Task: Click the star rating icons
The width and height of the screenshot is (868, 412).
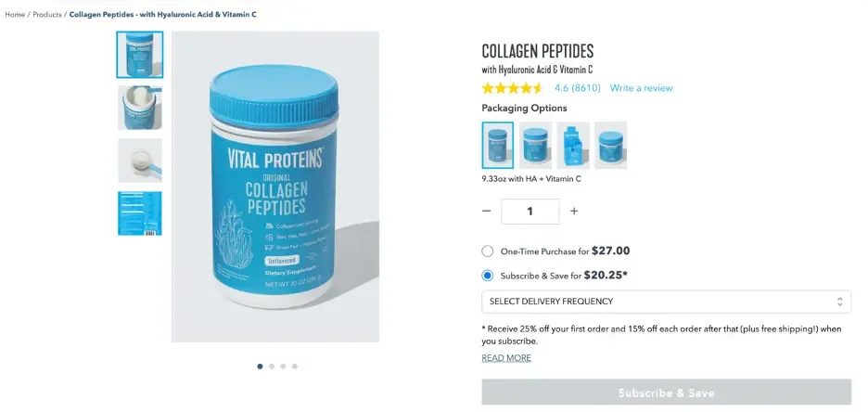Action: pyautogui.click(x=513, y=88)
